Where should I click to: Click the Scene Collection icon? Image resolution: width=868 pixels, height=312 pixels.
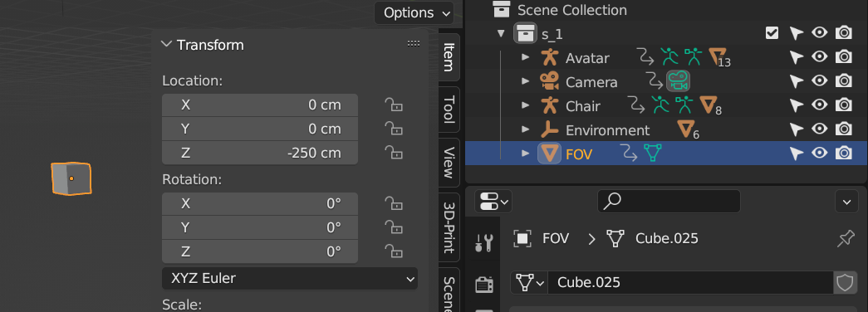click(502, 9)
